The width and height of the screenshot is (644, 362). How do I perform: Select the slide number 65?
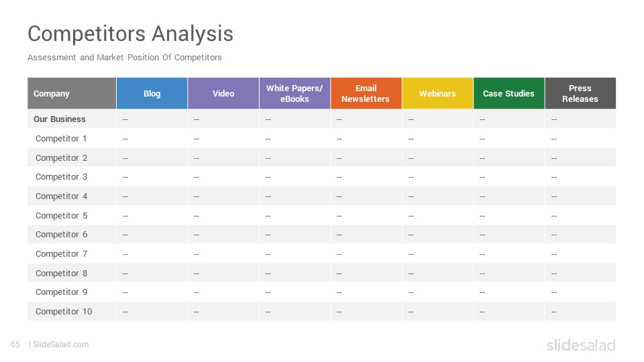tap(15, 345)
